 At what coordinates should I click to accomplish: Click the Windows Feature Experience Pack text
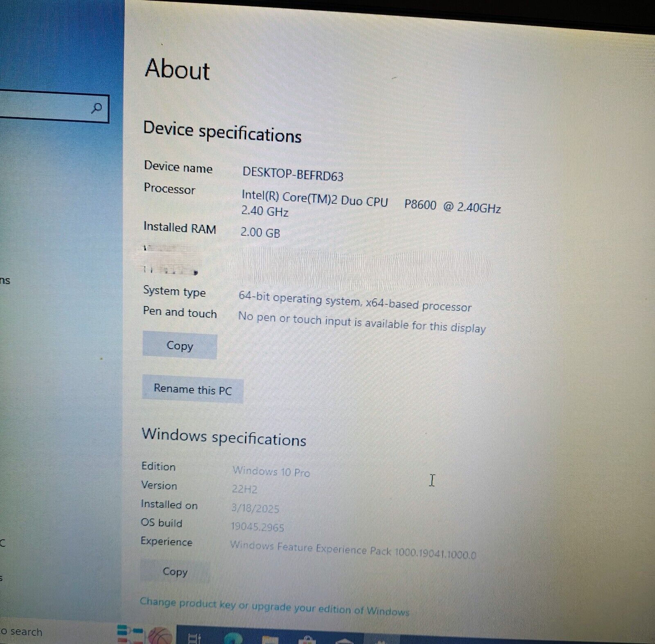(x=353, y=550)
